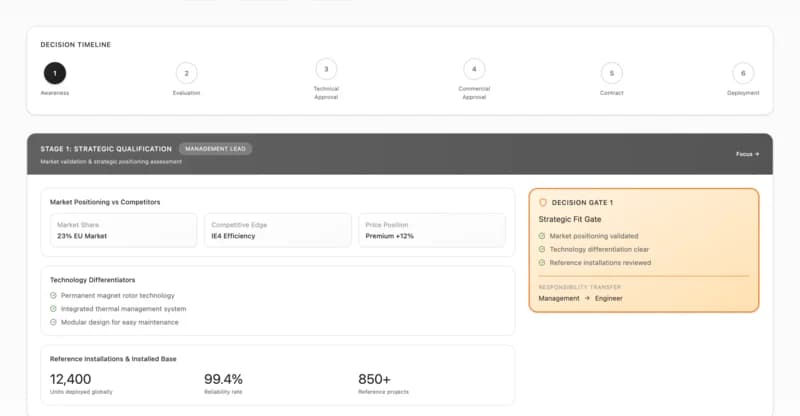Click the shield icon beside Decision Gate 1
This screenshot has width=800, height=416.
coord(543,202)
